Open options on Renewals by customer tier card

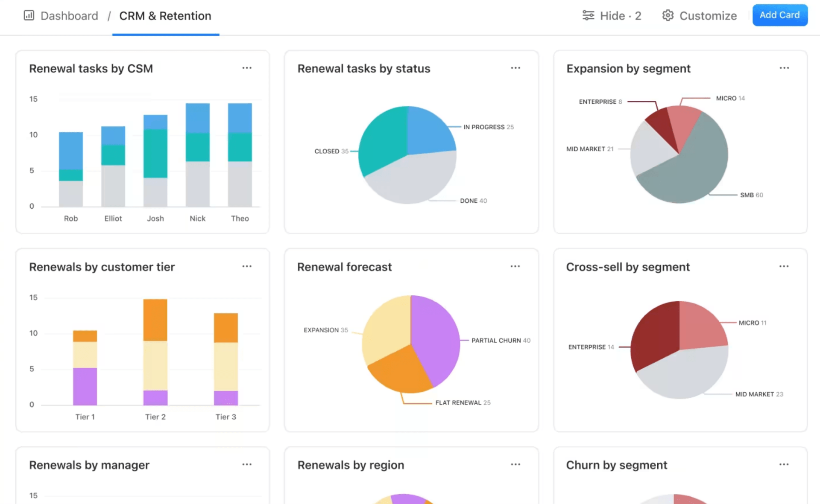[247, 266]
